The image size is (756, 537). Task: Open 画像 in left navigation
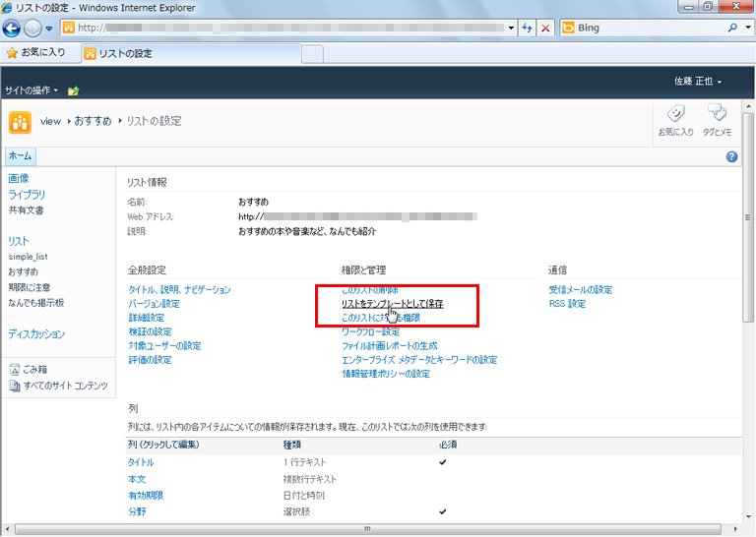click(x=19, y=179)
